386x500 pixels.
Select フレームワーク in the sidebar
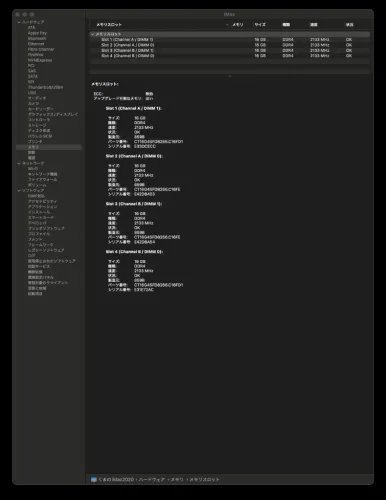pos(40,245)
